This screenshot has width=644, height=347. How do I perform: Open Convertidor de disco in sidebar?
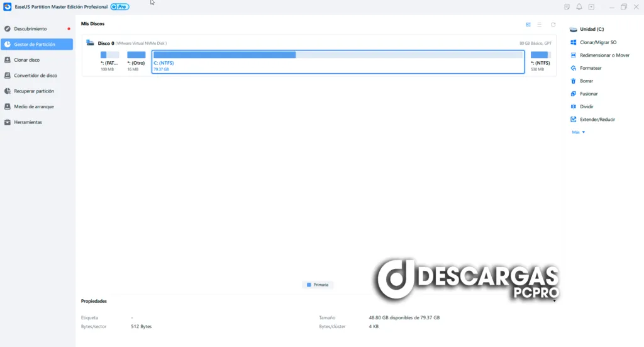pyautogui.click(x=35, y=76)
